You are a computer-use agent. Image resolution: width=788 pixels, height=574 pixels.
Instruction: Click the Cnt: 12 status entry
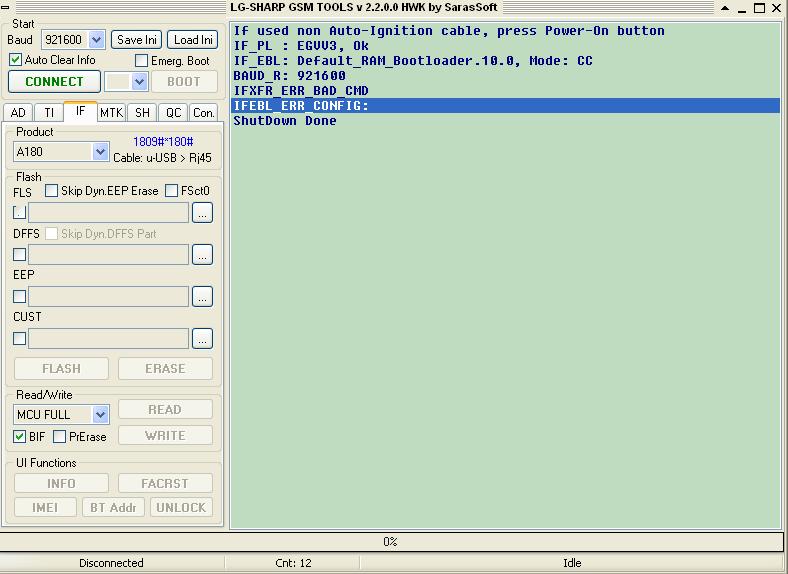coord(293,563)
